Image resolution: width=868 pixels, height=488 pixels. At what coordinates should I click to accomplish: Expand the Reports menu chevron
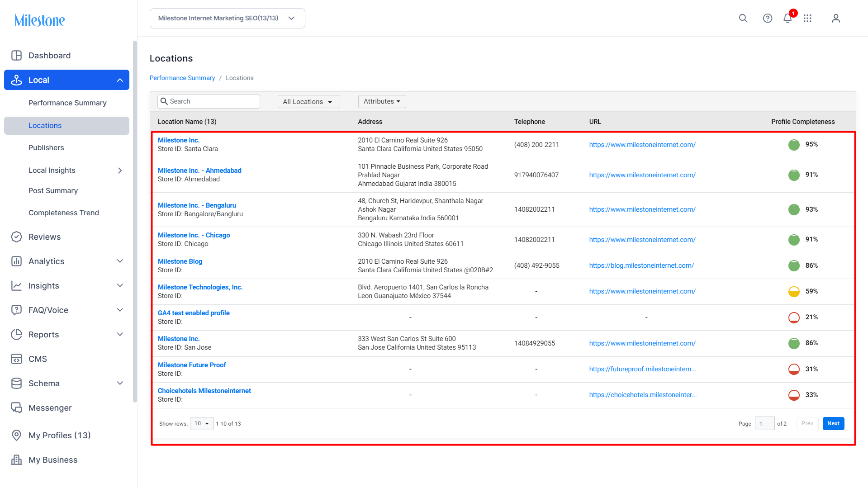(120, 335)
